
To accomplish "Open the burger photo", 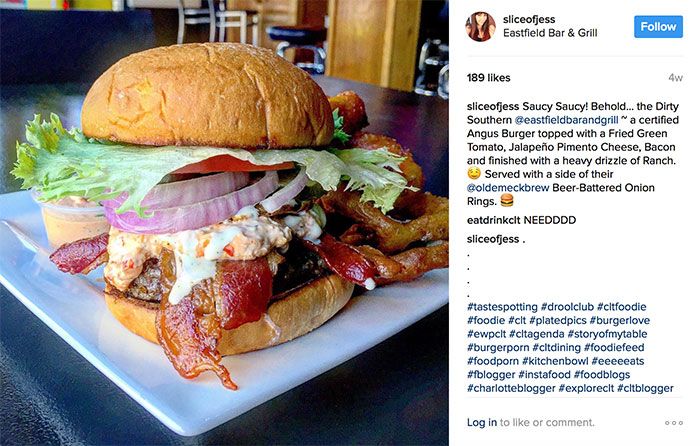I will tap(224, 223).
